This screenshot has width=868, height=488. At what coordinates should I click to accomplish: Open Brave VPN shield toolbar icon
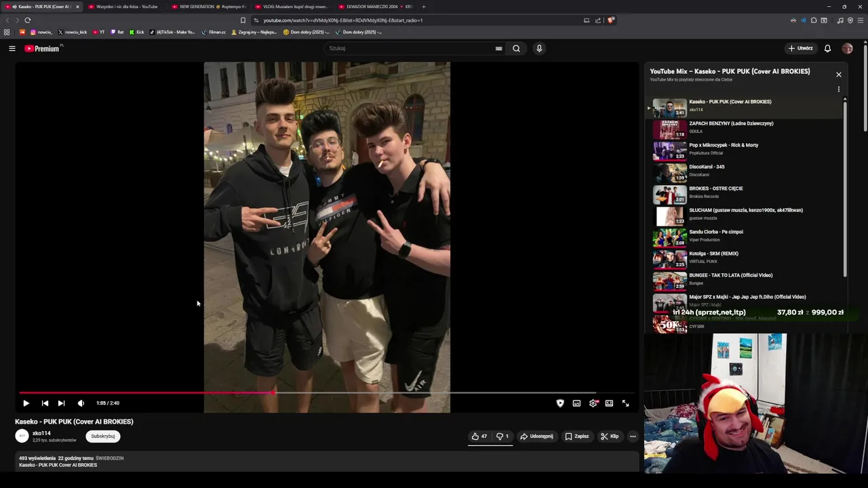pyautogui.click(x=850, y=20)
